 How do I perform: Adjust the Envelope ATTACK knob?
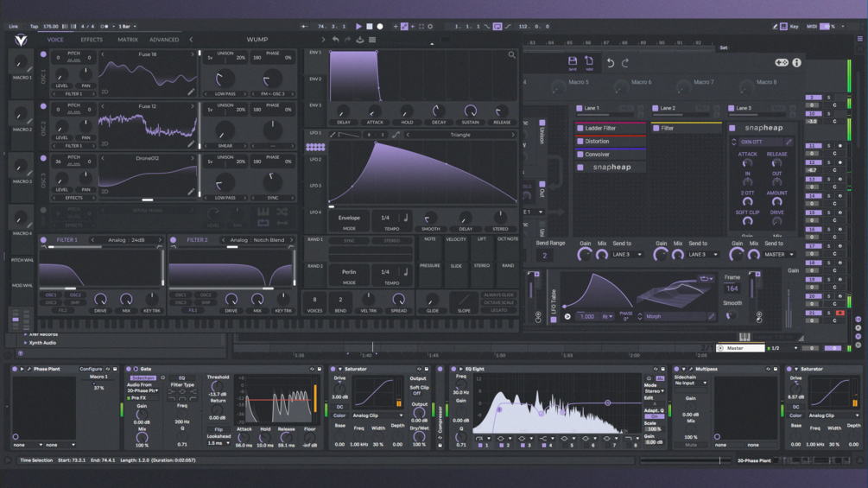click(375, 111)
